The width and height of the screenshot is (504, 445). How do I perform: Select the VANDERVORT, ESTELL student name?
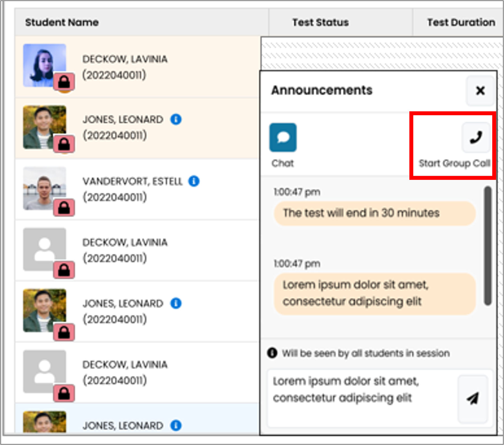click(132, 181)
